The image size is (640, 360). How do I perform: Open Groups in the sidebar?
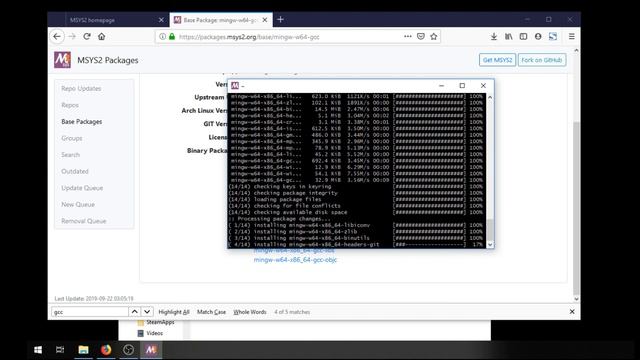(72, 138)
